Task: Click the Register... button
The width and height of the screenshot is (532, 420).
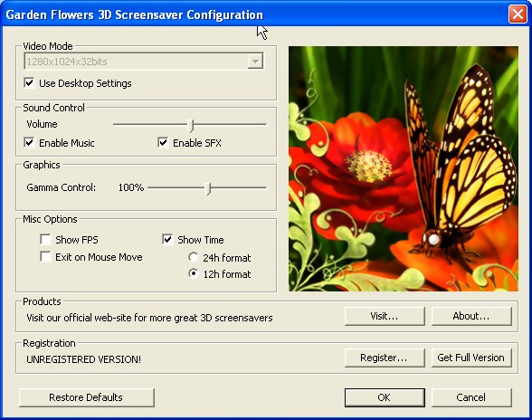Action: pos(385,358)
